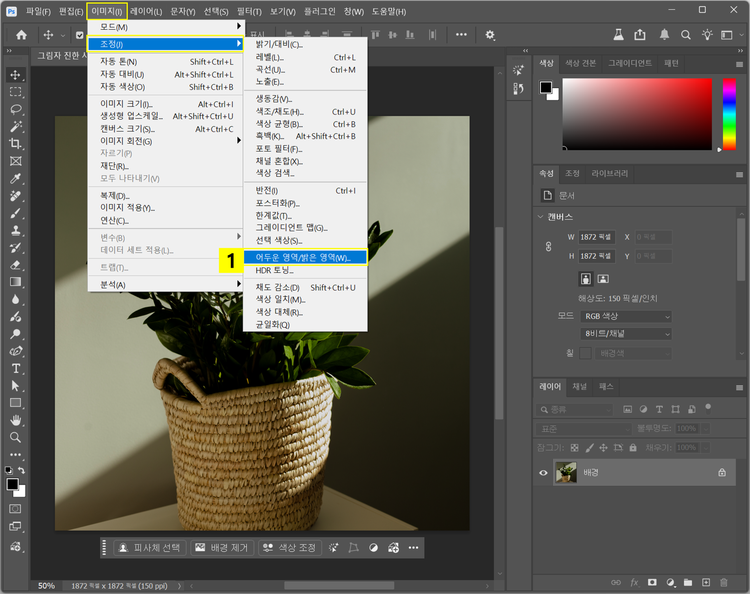Click the create new layer icon
The height and width of the screenshot is (594, 750).
point(705,581)
